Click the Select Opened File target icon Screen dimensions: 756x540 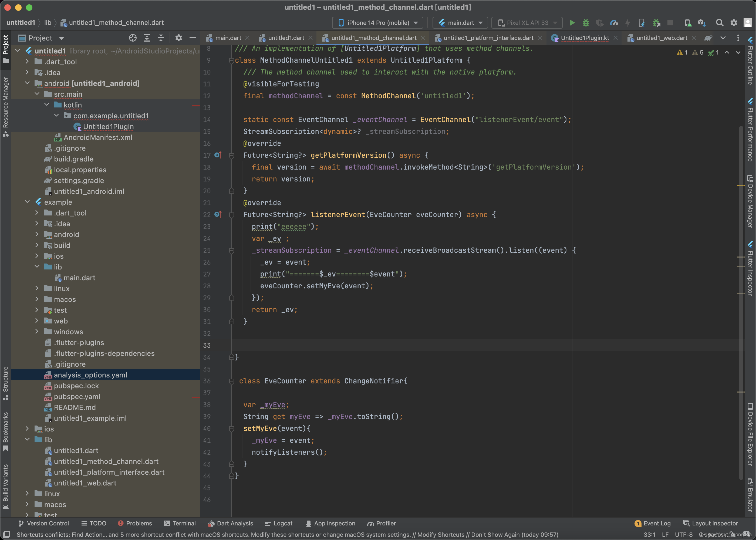pos(133,38)
